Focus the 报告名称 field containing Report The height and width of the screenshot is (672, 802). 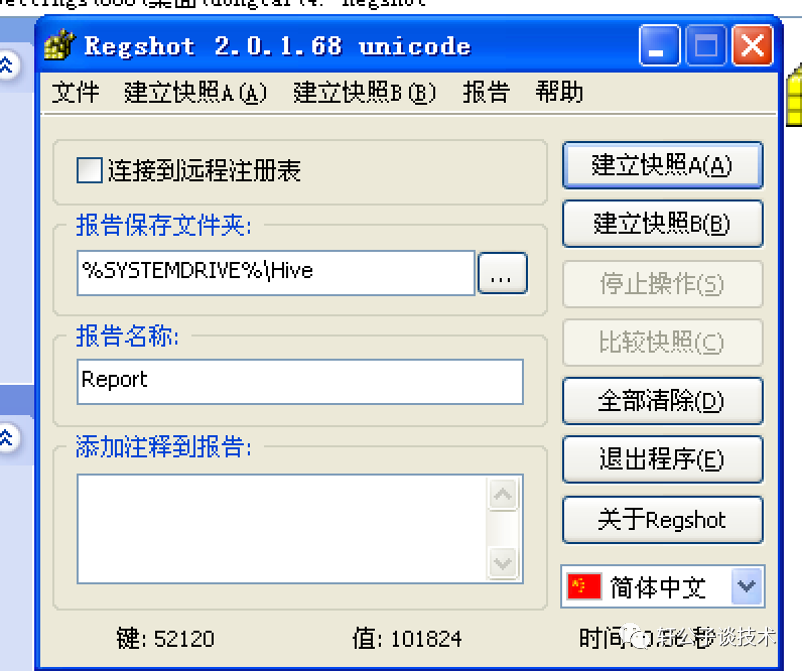tap(300, 382)
